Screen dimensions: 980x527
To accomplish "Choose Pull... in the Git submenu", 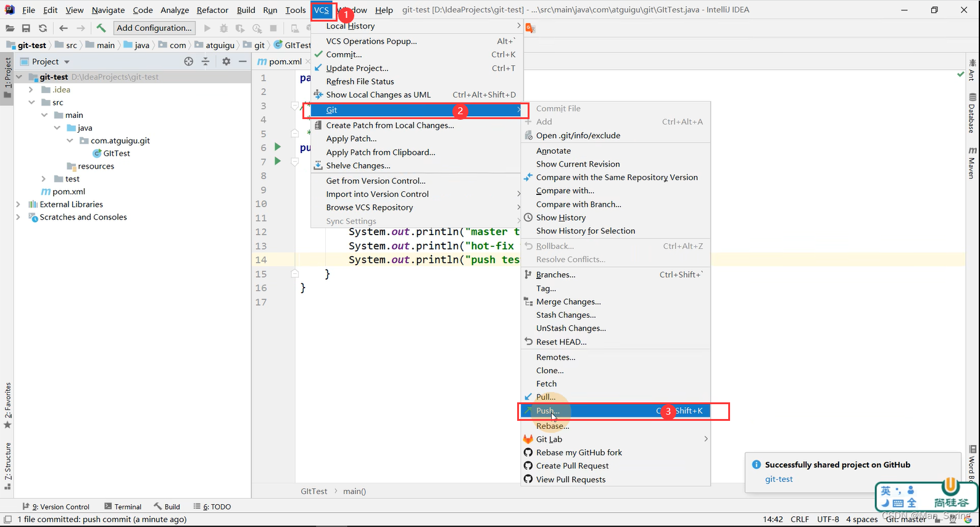I will [616, 397].
